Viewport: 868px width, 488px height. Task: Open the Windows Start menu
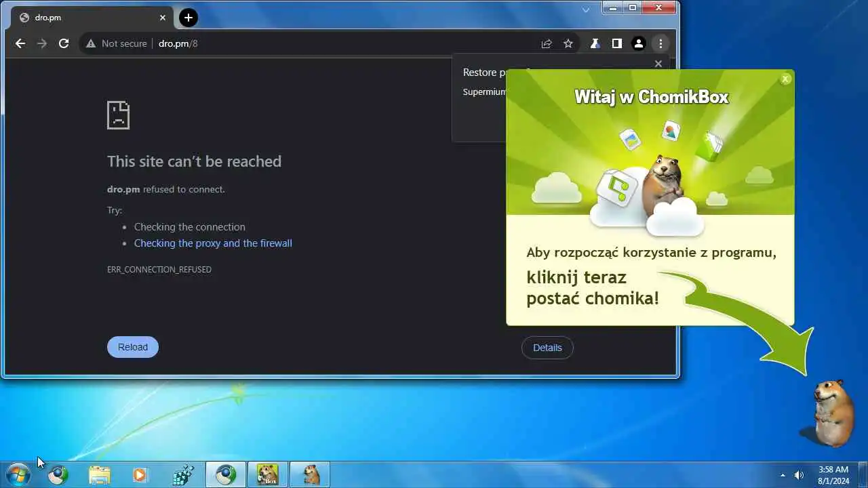[x=18, y=475]
